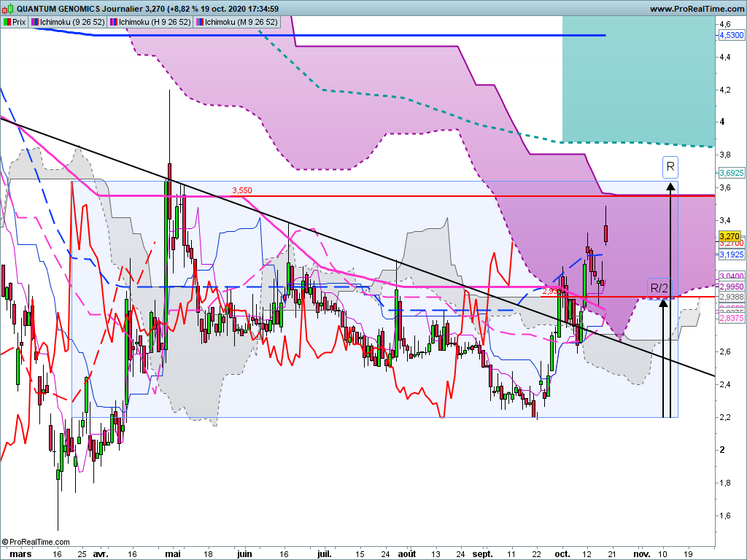
Task: Open the Ichimoku (M 9 26 52) indicator label
Action: pos(236,22)
